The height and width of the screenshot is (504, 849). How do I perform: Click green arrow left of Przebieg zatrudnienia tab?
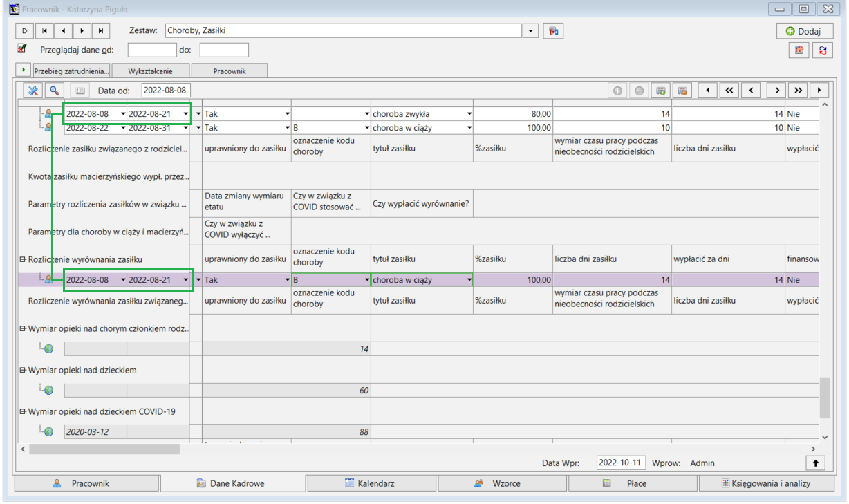tap(23, 70)
